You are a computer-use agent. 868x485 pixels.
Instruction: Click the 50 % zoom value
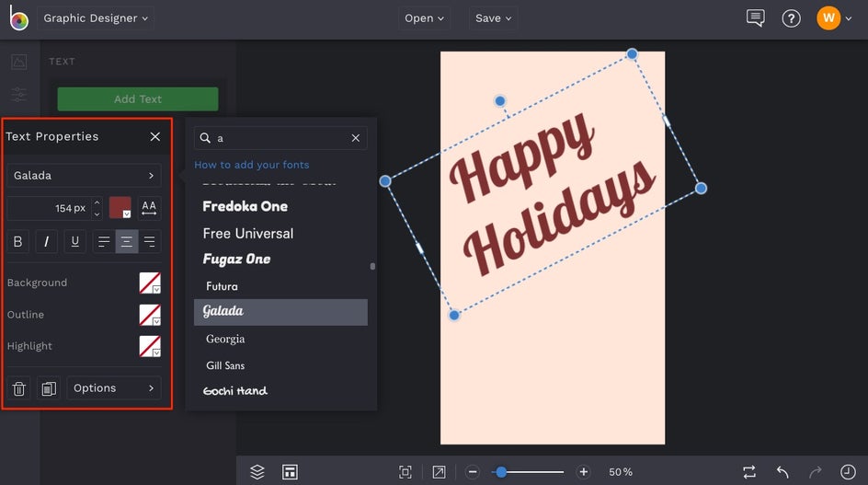pyautogui.click(x=621, y=472)
